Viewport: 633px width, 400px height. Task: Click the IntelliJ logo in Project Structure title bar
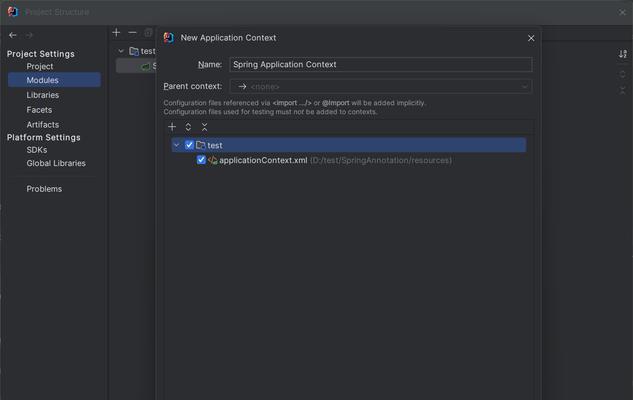13,12
